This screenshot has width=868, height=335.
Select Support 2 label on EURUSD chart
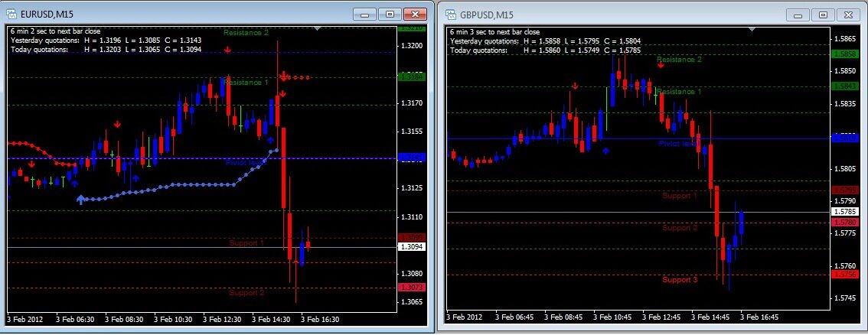[x=246, y=292]
